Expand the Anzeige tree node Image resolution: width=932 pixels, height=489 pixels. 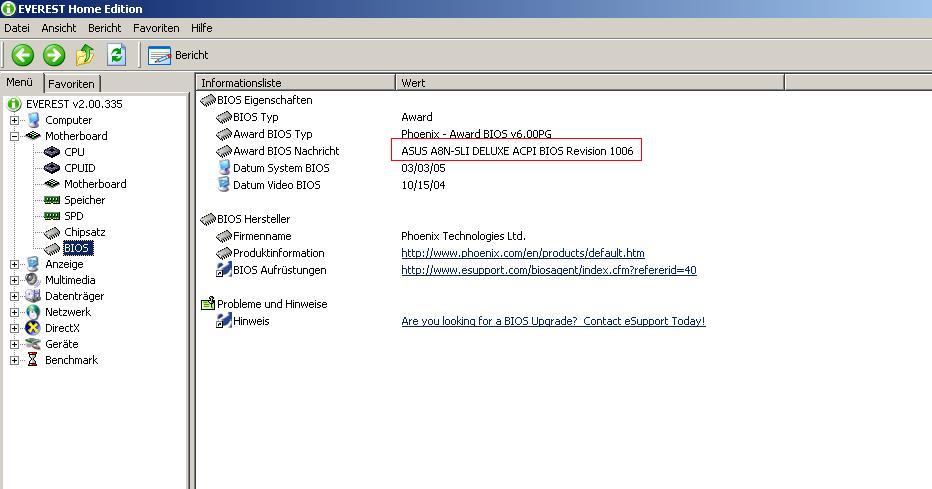[14, 264]
